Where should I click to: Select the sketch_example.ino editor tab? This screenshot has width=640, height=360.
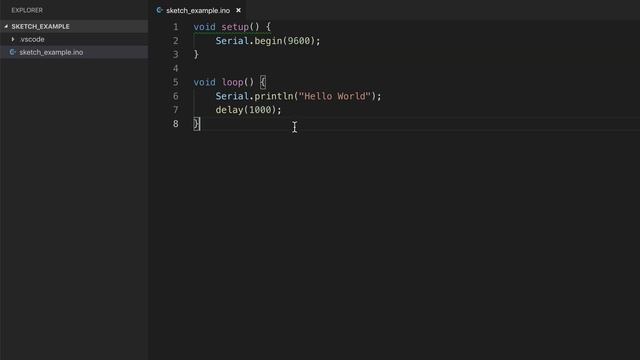199,10
